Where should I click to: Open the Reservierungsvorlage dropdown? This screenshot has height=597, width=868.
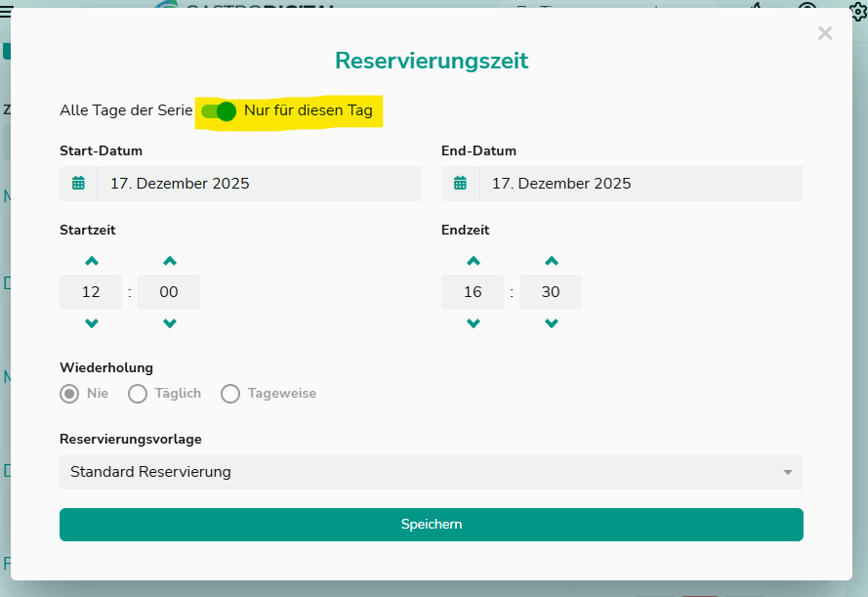coord(431,472)
